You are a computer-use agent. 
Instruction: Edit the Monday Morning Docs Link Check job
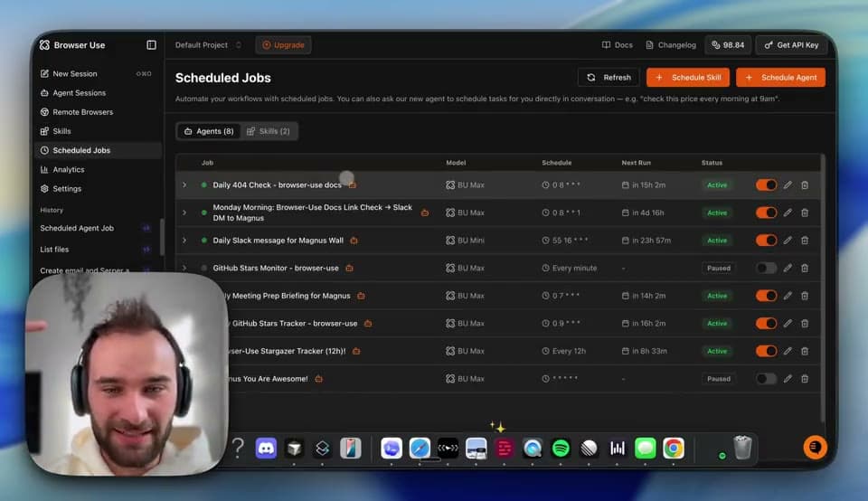point(788,213)
